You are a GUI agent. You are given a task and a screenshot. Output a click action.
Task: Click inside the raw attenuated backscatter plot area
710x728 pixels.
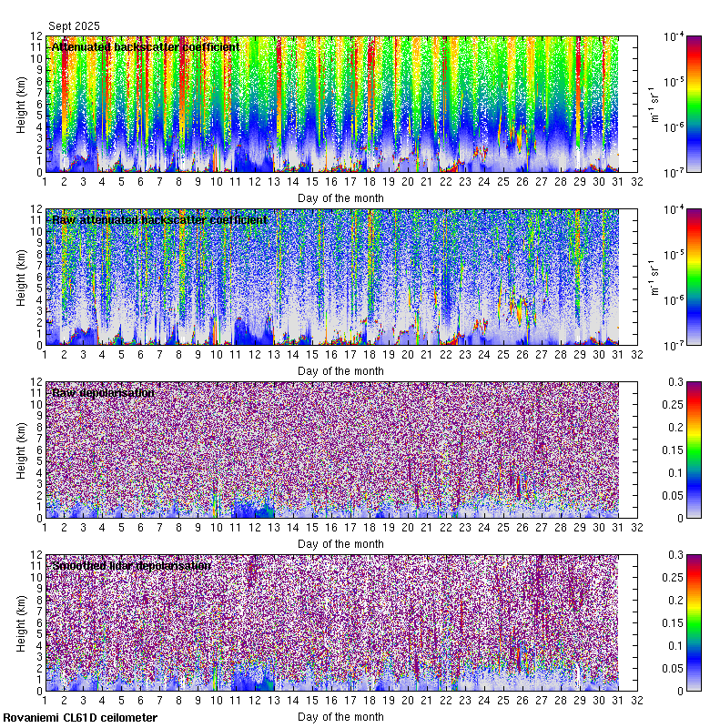[x=341, y=277]
